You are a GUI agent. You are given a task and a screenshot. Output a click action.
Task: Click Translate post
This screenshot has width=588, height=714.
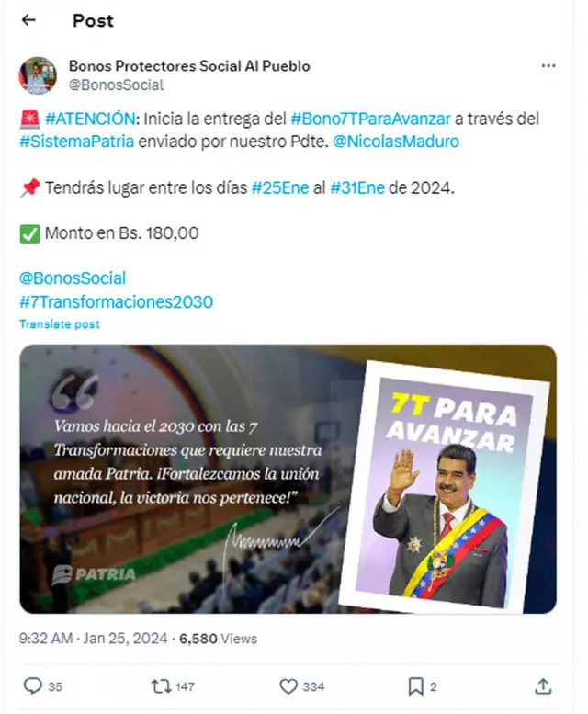tap(59, 324)
